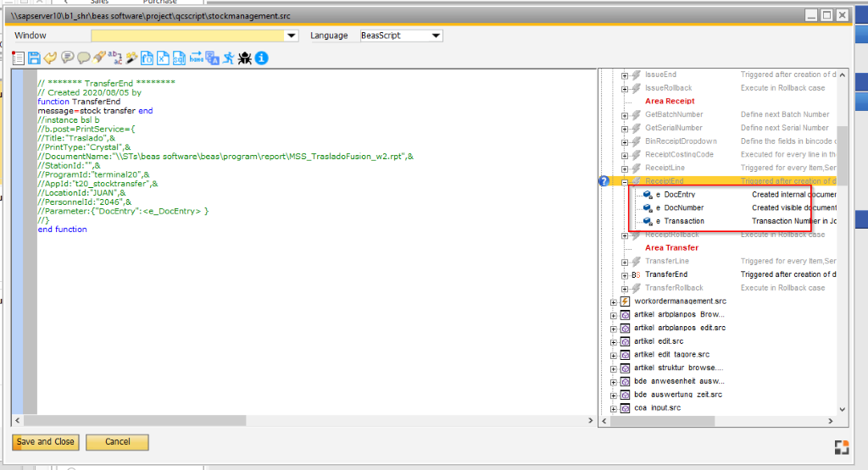Click the yellow undo arrow icon
The image size is (868, 470).
point(50,58)
